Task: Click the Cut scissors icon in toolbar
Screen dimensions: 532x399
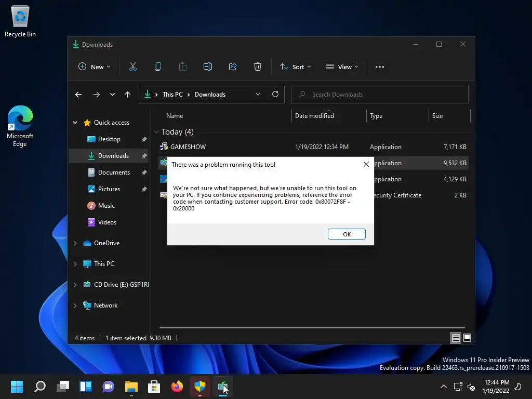Action: tap(132, 67)
